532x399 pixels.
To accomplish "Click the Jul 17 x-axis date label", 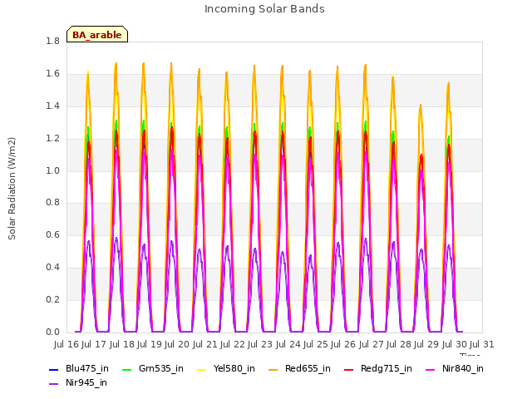I will point(94,344).
